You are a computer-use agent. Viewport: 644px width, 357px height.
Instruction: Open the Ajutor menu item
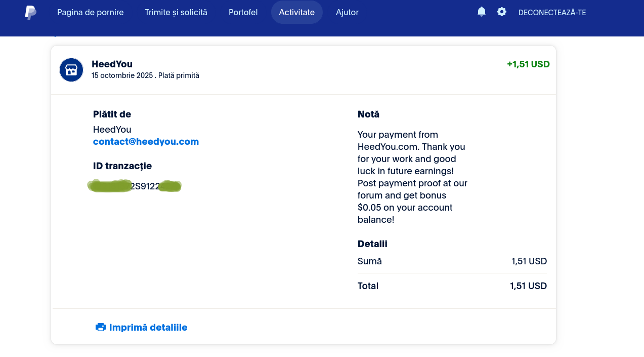347,12
